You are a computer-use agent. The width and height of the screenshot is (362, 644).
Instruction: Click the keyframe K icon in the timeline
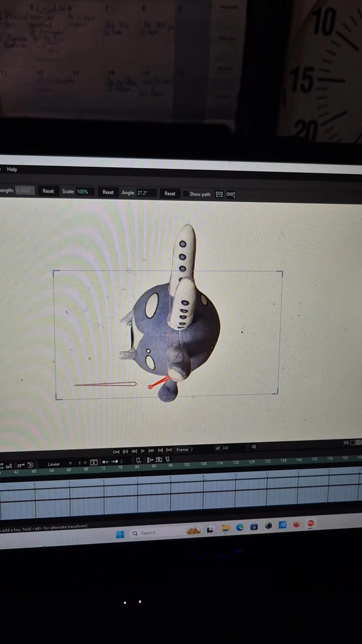pyautogui.click(x=94, y=462)
